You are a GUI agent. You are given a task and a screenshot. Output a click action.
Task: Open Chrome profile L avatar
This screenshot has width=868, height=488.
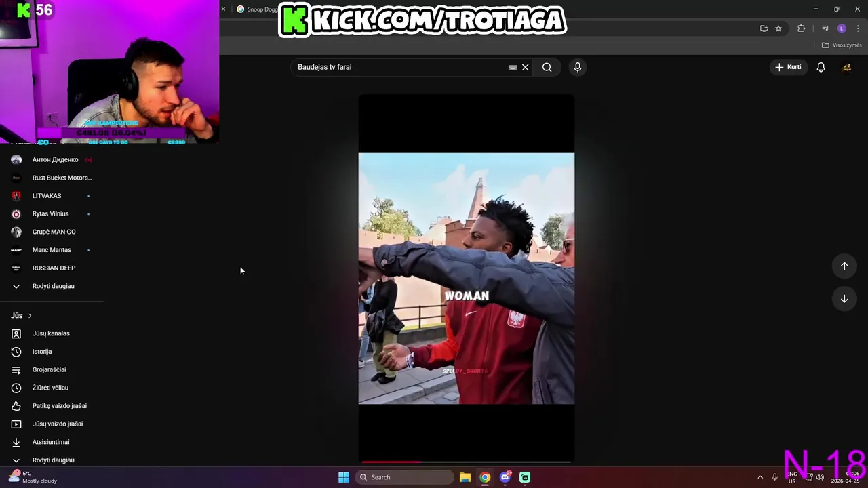point(842,28)
